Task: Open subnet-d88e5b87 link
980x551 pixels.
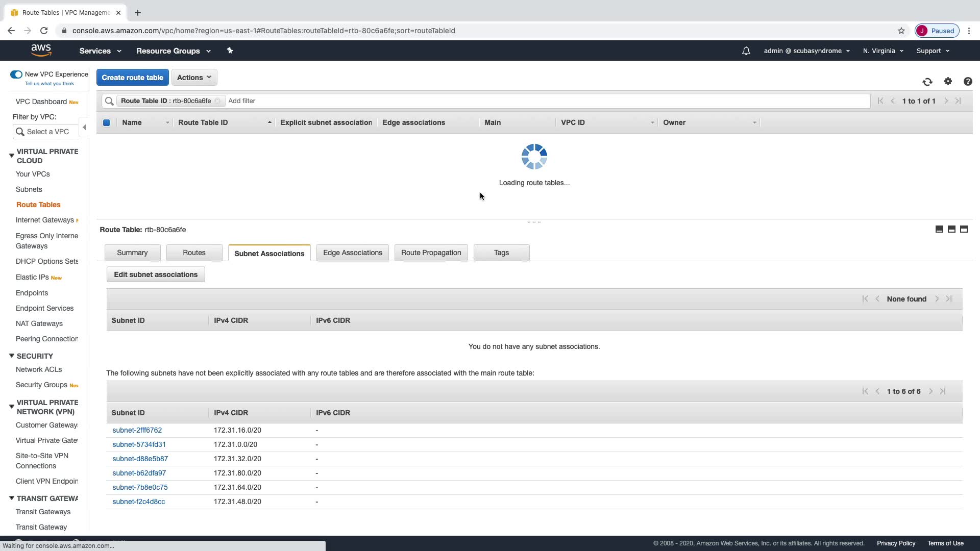Action: point(140,459)
